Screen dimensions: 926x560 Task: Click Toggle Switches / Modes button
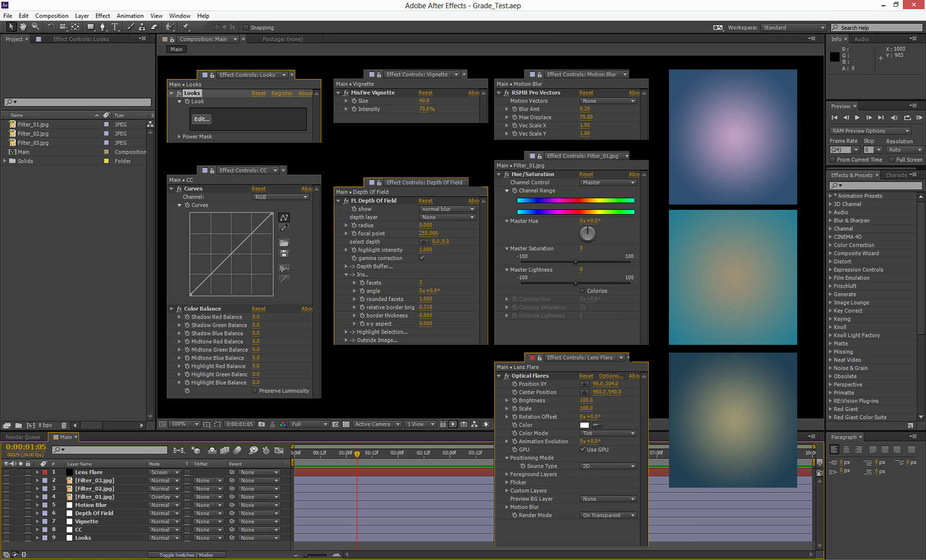pos(186,555)
